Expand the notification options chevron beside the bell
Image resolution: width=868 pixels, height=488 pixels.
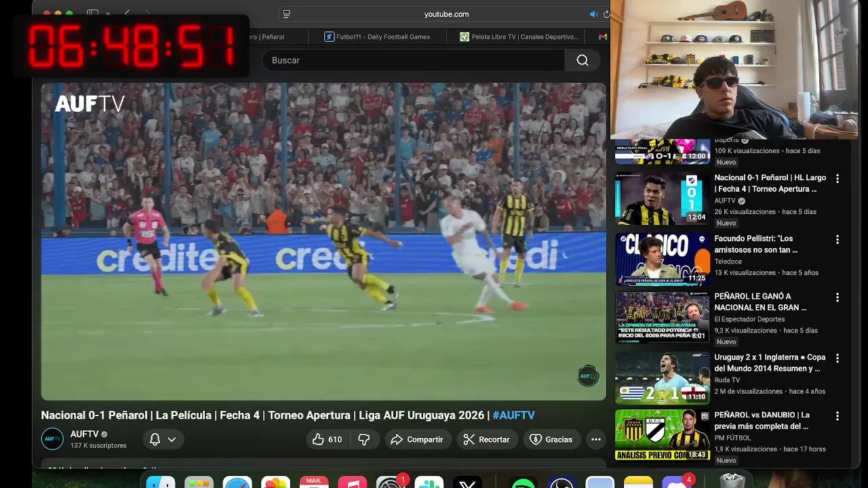(x=172, y=439)
